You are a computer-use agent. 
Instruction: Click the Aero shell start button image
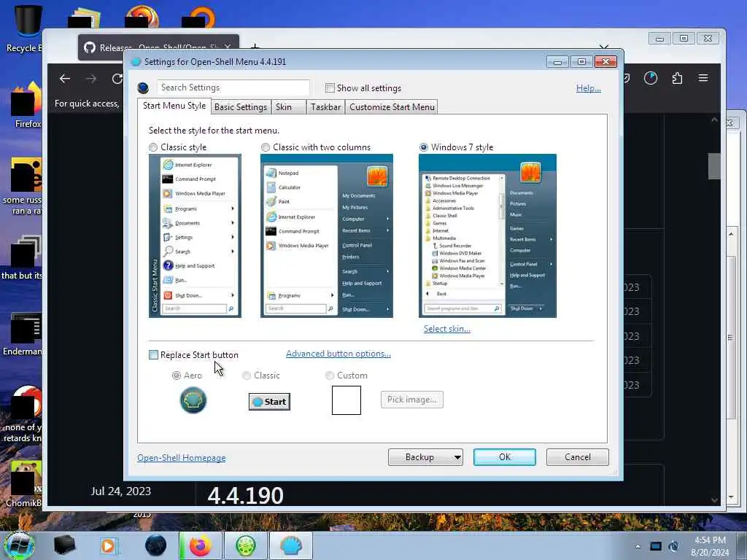pyautogui.click(x=193, y=400)
